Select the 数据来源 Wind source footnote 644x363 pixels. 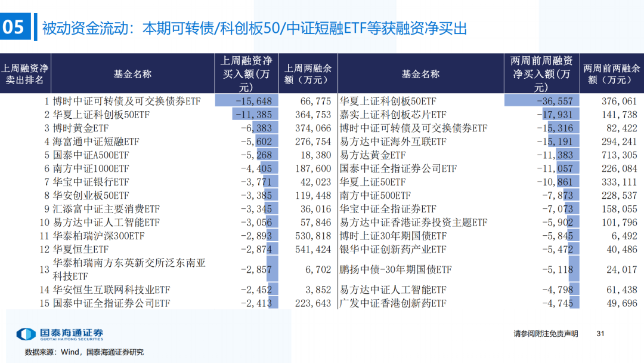[84, 352]
